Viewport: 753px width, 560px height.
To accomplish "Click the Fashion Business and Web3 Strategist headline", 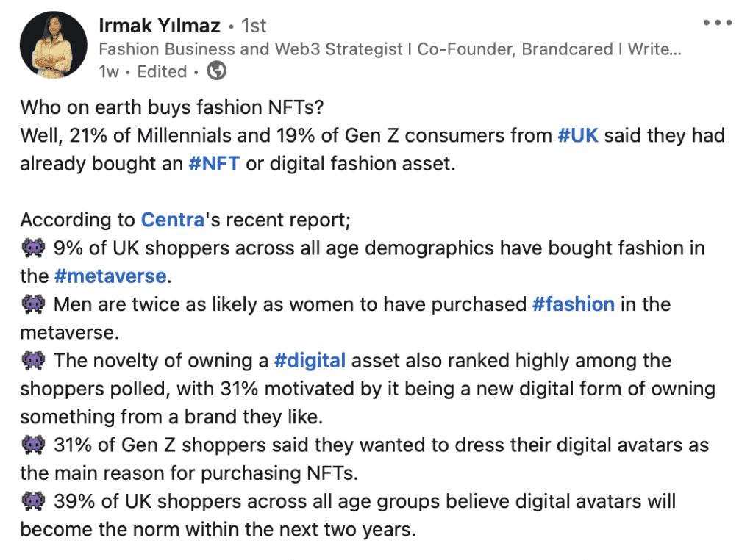I will 390,49.
